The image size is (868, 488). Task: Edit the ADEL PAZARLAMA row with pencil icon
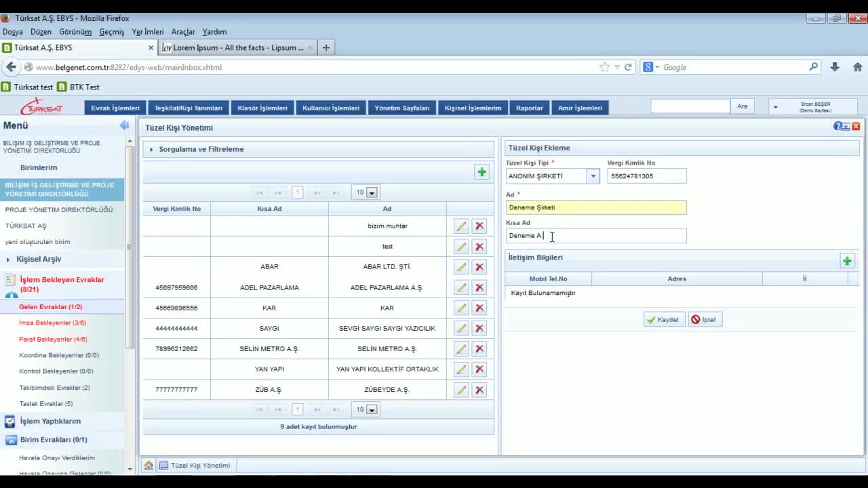tap(461, 287)
